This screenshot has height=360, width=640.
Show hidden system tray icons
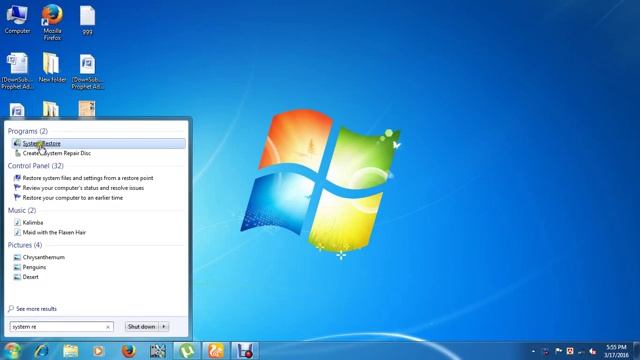click(533, 351)
